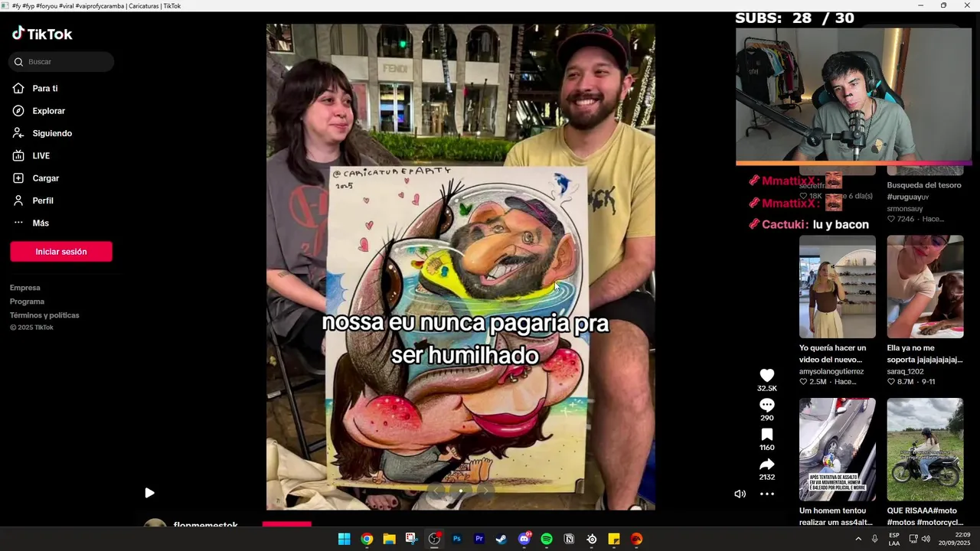Expand the hidden system tray icons

click(x=857, y=539)
